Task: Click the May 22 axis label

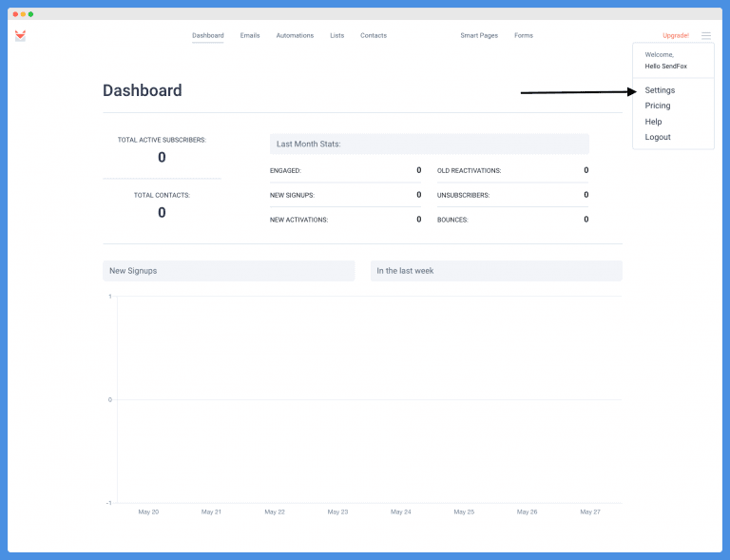Action: 274,512
